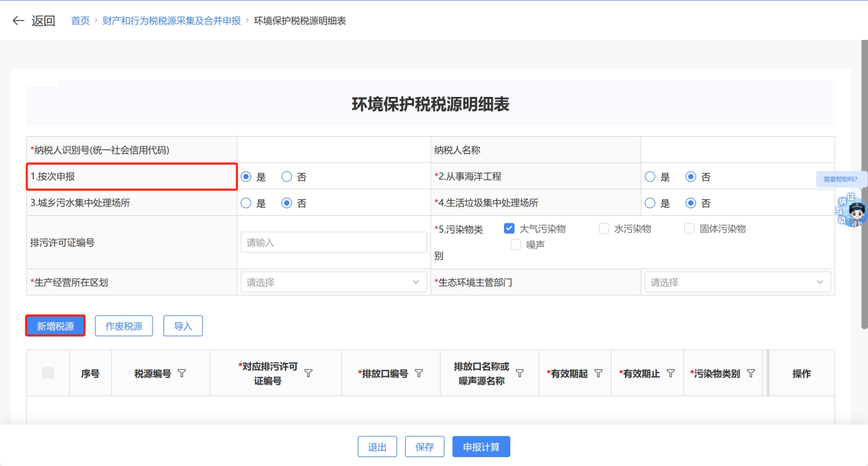868x466 pixels.
Task: Filter the 排放口名称或噪声源名称 column
Action: click(x=520, y=373)
